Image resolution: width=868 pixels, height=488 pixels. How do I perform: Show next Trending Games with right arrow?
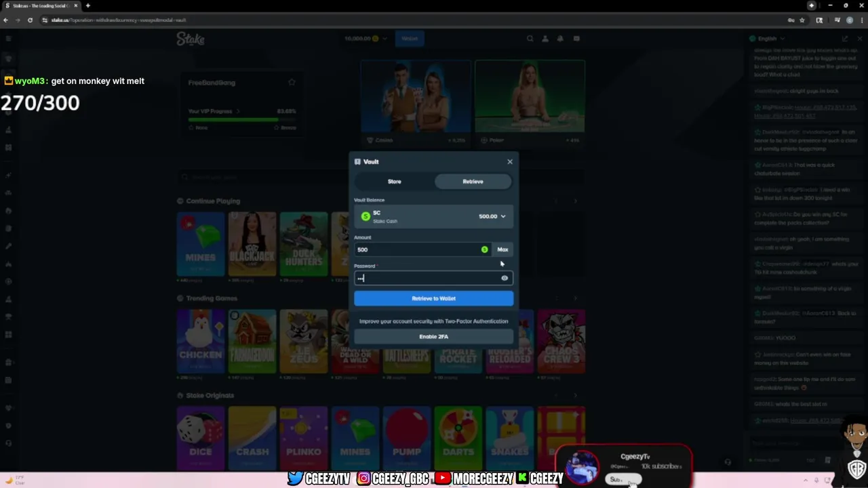pyautogui.click(x=576, y=298)
